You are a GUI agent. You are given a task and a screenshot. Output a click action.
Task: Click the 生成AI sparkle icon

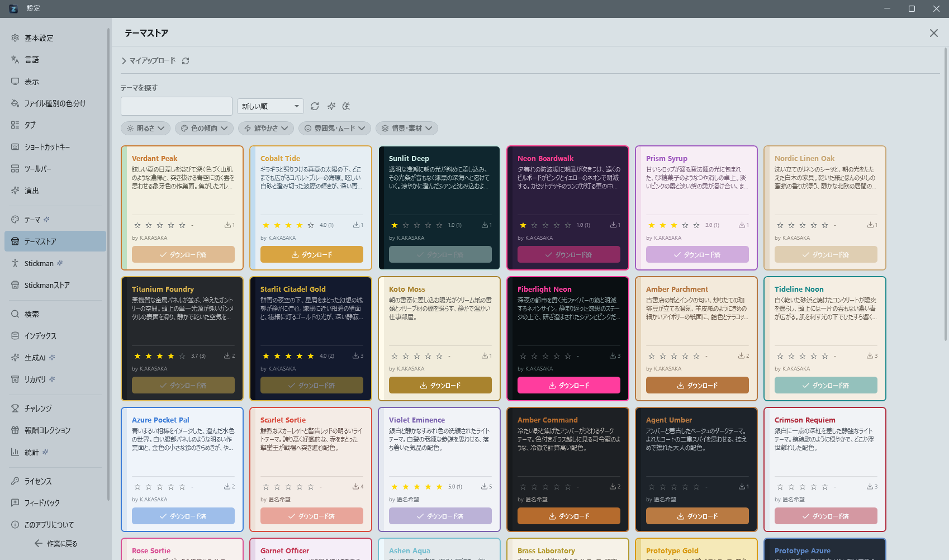pos(15,358)
